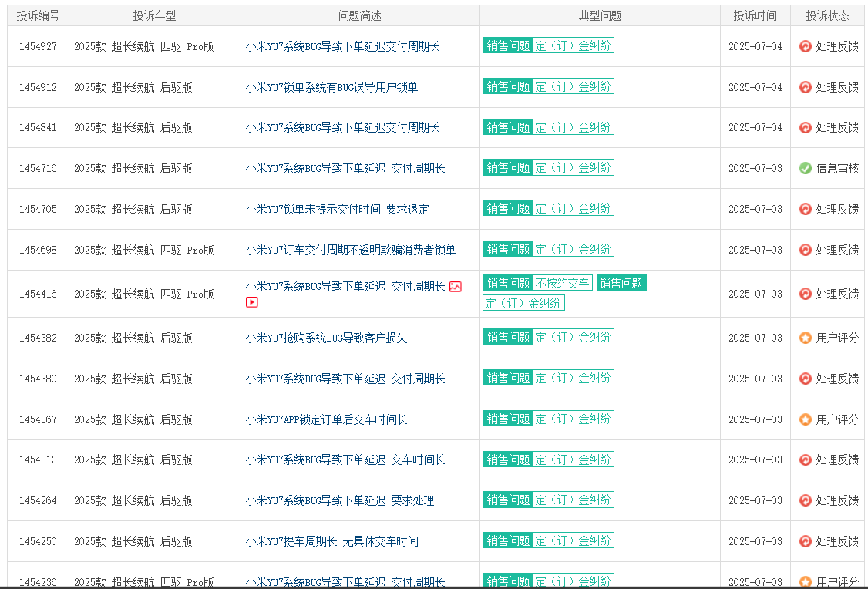
Task: Click the 问题简述 column header
Action: (x=360, y=16)
